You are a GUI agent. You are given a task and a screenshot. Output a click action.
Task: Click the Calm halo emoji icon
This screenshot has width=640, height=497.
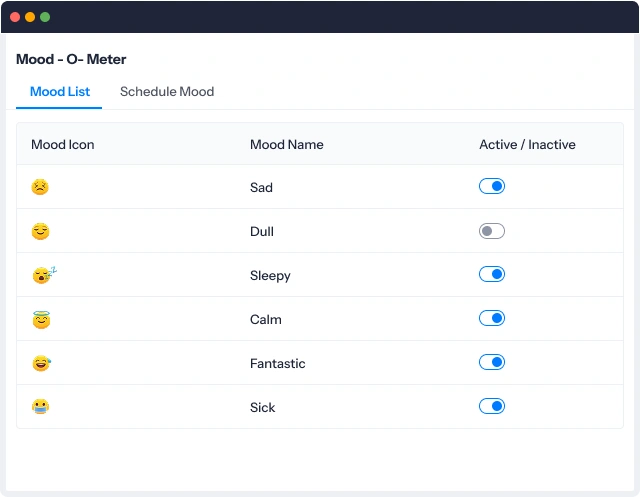tap(41, 320)
